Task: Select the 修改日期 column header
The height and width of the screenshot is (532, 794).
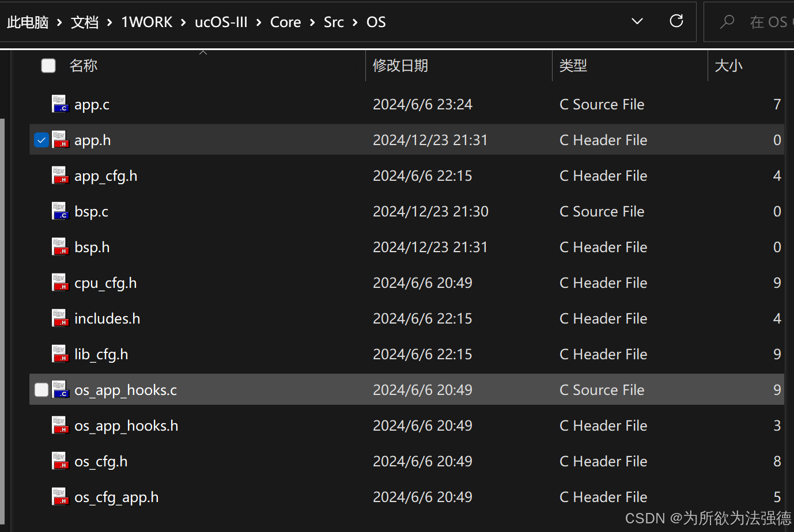Action: click(400, 65)
